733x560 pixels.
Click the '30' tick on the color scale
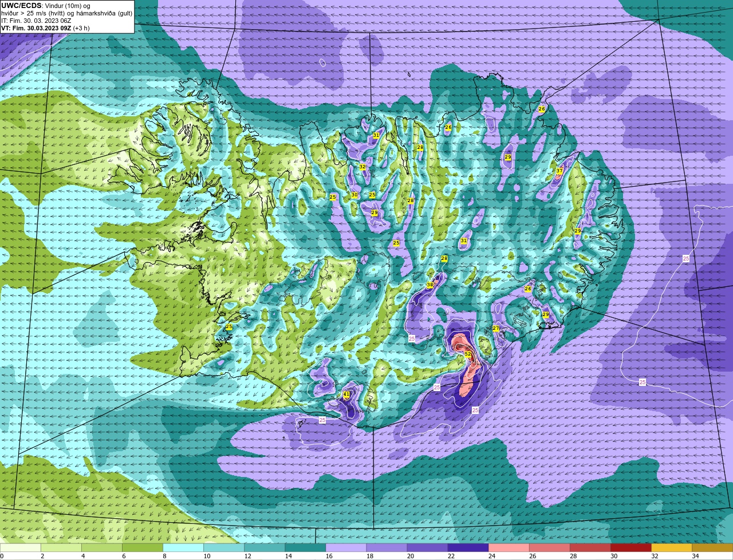[614, 556]
